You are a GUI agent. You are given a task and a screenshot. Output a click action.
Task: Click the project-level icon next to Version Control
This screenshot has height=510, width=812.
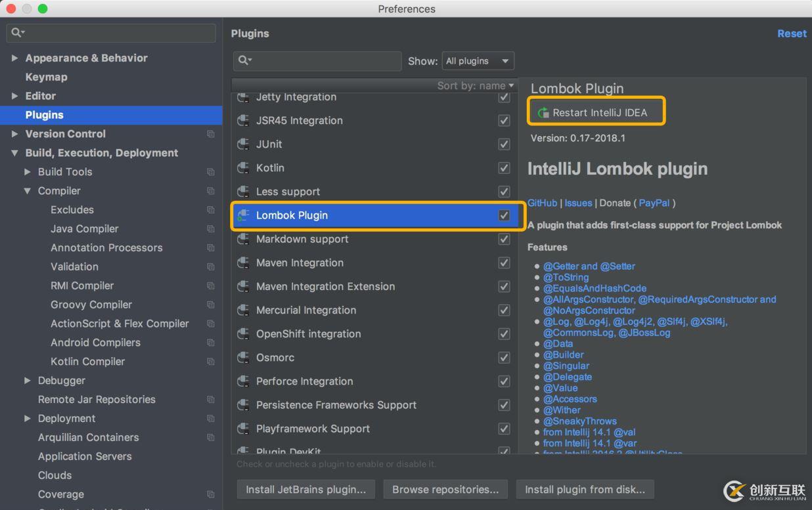[211, 134]
